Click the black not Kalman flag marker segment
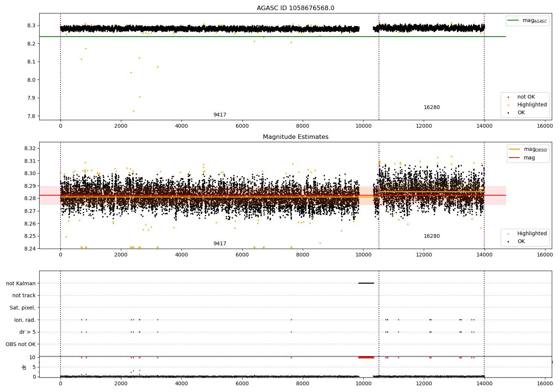 (366, 283)
